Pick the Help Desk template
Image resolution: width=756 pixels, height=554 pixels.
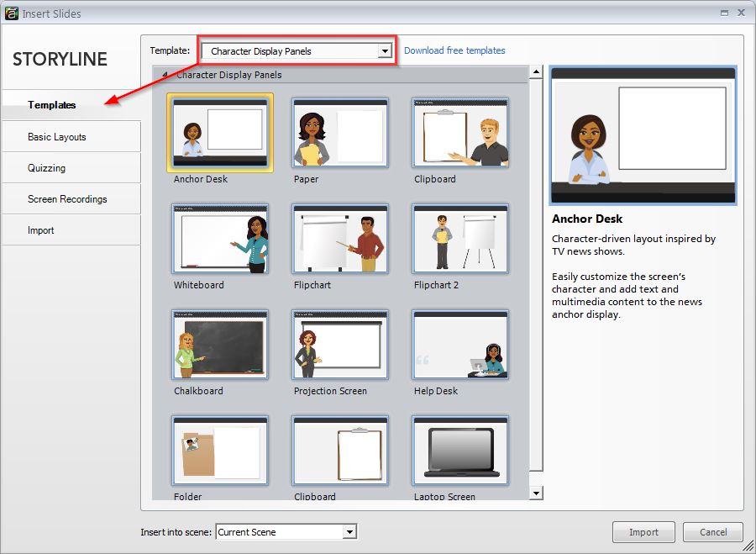pyautogui.click(x=459, y=346)
